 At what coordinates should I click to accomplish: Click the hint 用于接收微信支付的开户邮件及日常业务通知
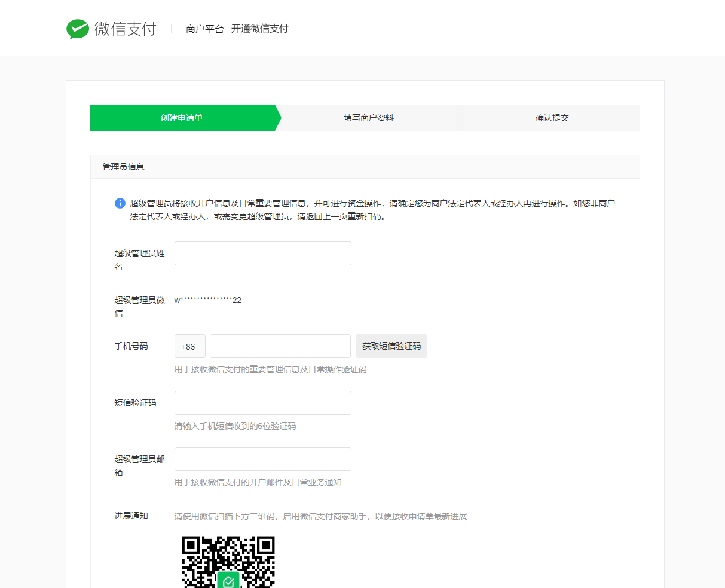(258, 482)
